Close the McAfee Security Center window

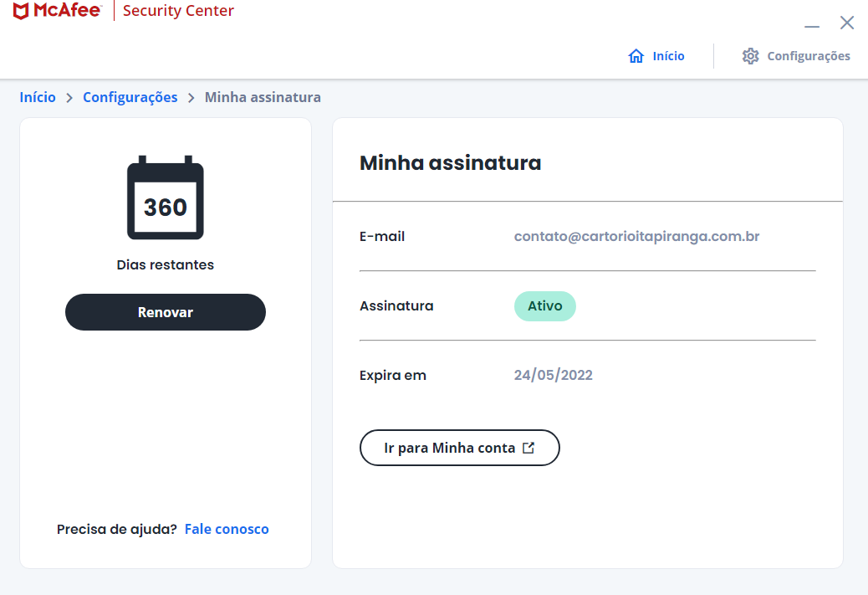[847, 23]
